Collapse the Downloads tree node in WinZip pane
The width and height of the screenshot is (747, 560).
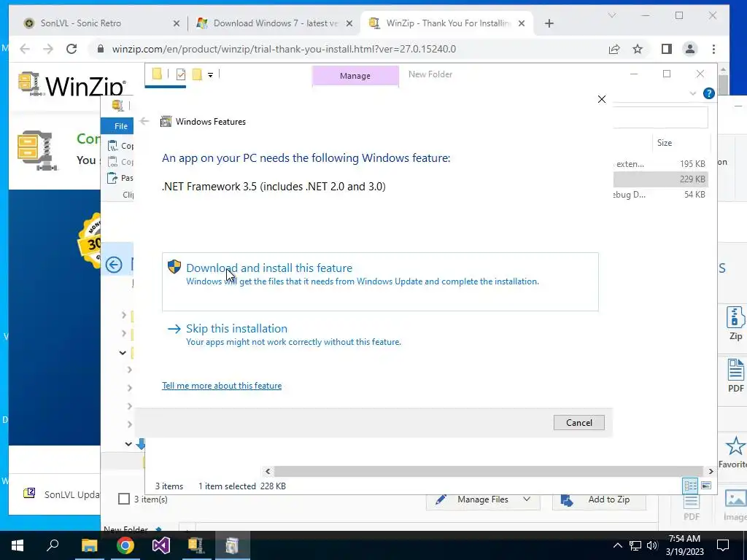(x=128, y=444)
